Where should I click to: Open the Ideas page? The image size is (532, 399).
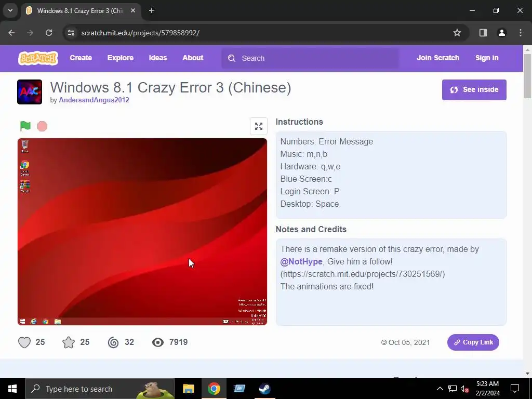[x=158, y=58]
